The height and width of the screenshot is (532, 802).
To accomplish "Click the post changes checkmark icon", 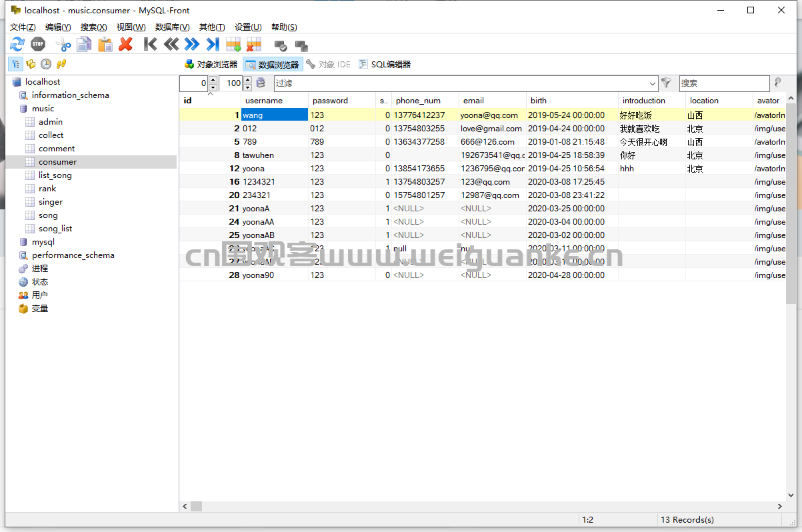I will click(281, 45).
